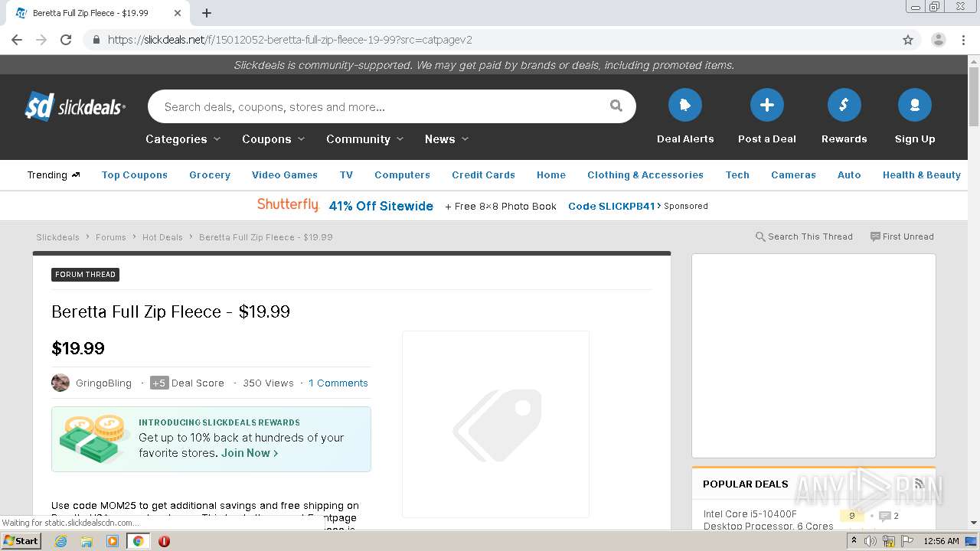Open media player taskbar icon
The height and width of the screenshot is (551, 980).
pyautogui.click(x=113, y=541)
